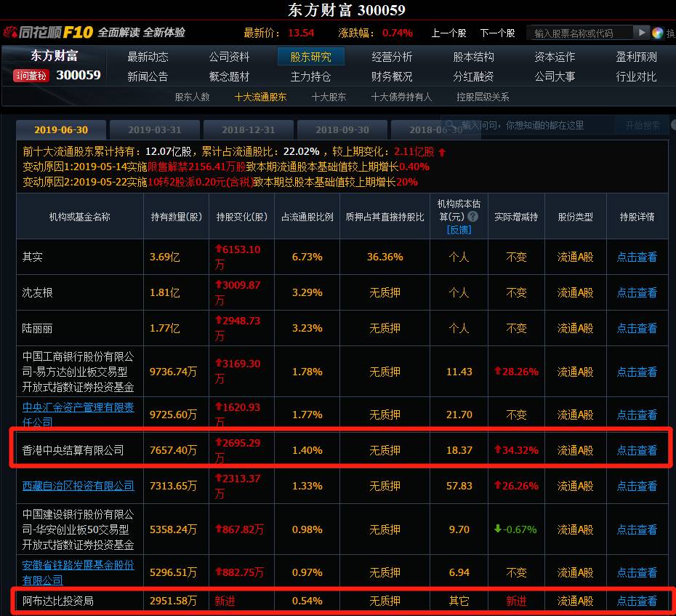The height and width of the screenshot is (616, 676).
Task: Select the 股东研究 menu
Action: (x=311, y=57)
